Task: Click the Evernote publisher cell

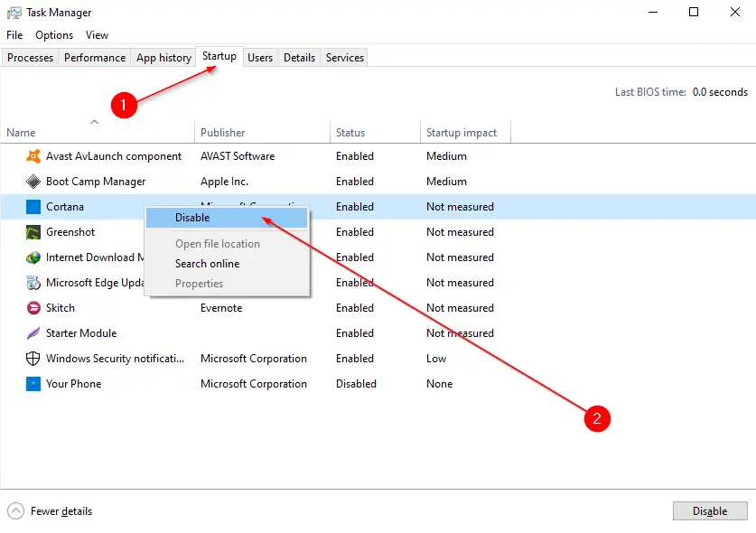Action: (221, 308)
